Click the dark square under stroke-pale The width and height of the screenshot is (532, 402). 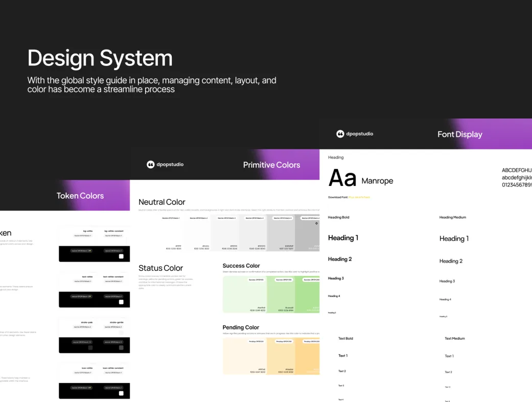90,347
